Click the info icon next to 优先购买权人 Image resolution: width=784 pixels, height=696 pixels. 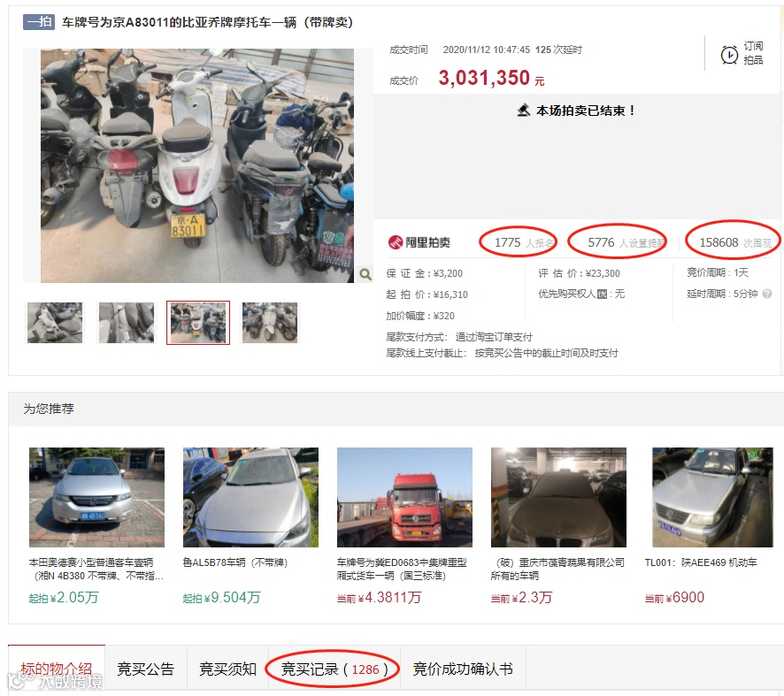[x=602, y=294]
